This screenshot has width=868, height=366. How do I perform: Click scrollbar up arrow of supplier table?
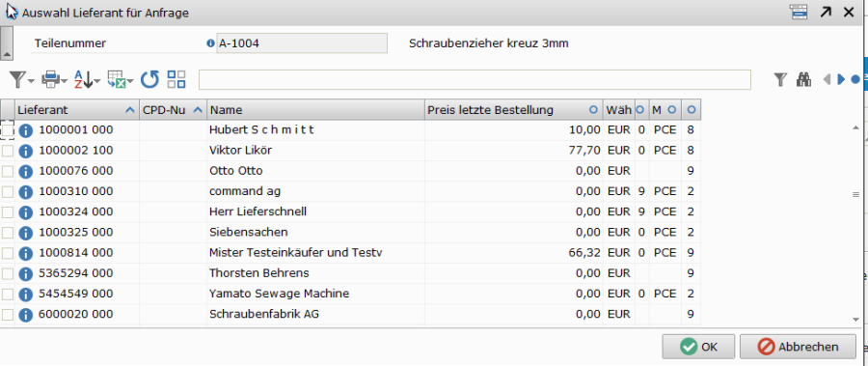pos(855,127)
